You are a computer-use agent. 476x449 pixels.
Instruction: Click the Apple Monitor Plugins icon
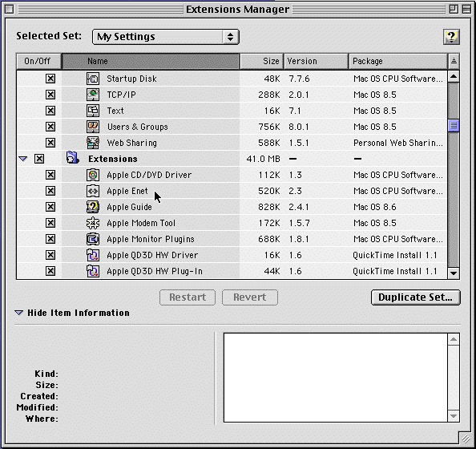point(93,239)
